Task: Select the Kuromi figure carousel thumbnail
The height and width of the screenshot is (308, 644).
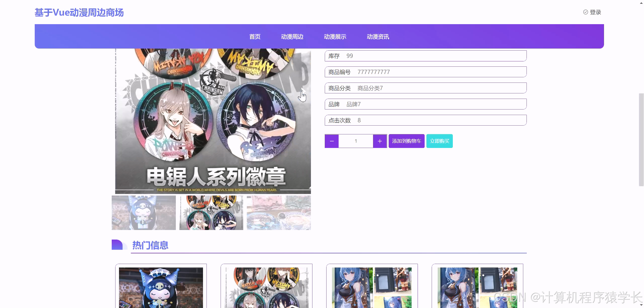Action: [x=144, y=213]
